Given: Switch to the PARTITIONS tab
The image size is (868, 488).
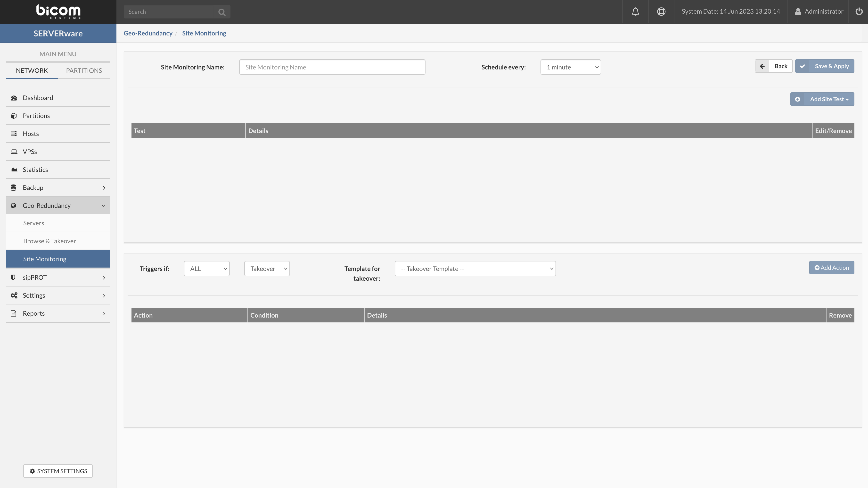Looking at the screenshot, I should pos(84,70).
